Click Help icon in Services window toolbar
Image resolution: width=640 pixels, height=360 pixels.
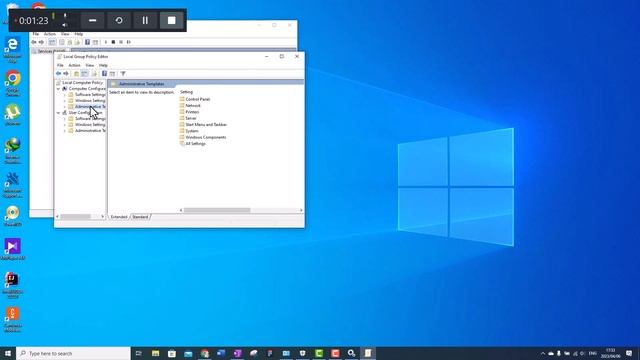click(x=87, y=42)
